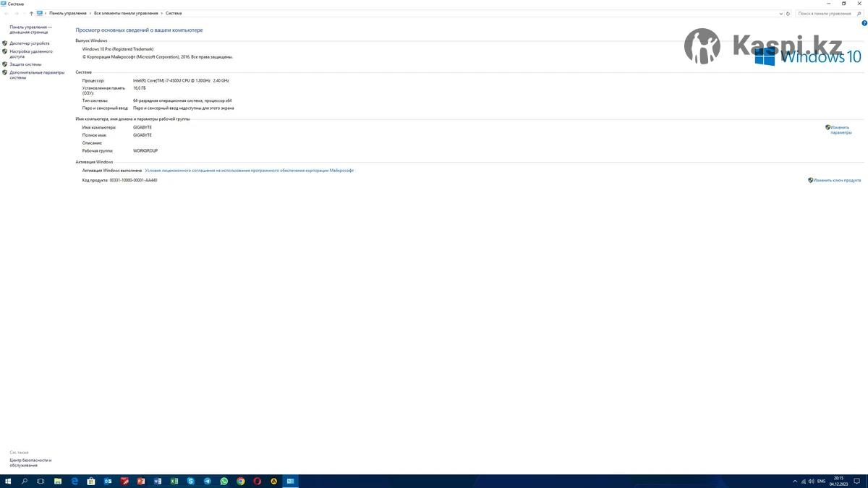Open Центр безопасности и обслуживания

(30, 463)
